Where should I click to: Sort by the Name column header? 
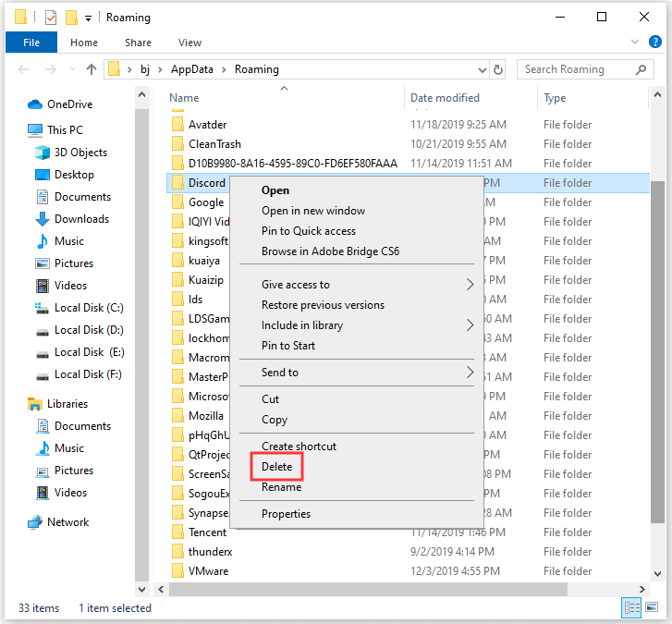coord(284,98)
